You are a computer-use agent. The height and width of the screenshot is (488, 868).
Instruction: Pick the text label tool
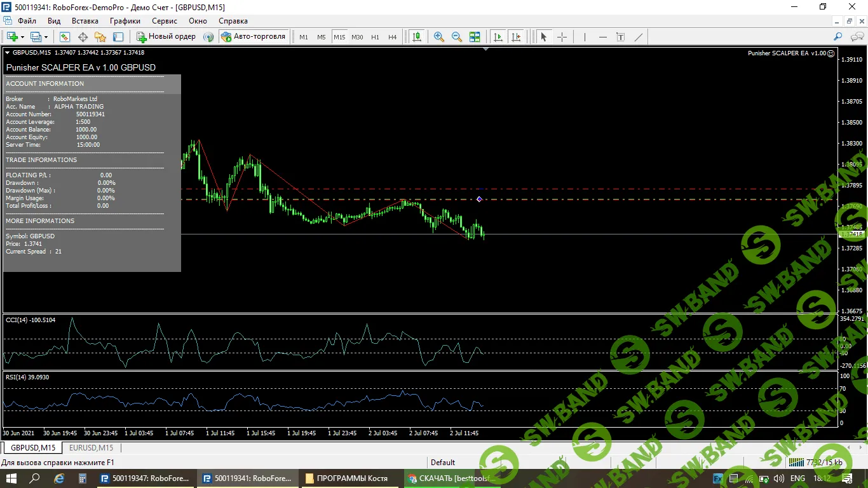(621, 37)
